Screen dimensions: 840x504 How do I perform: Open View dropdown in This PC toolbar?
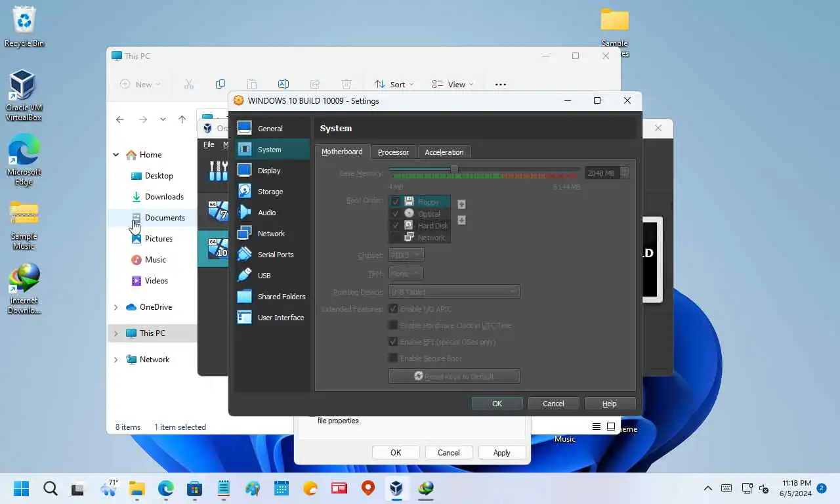pyautogui.click(x=453, y=84)
